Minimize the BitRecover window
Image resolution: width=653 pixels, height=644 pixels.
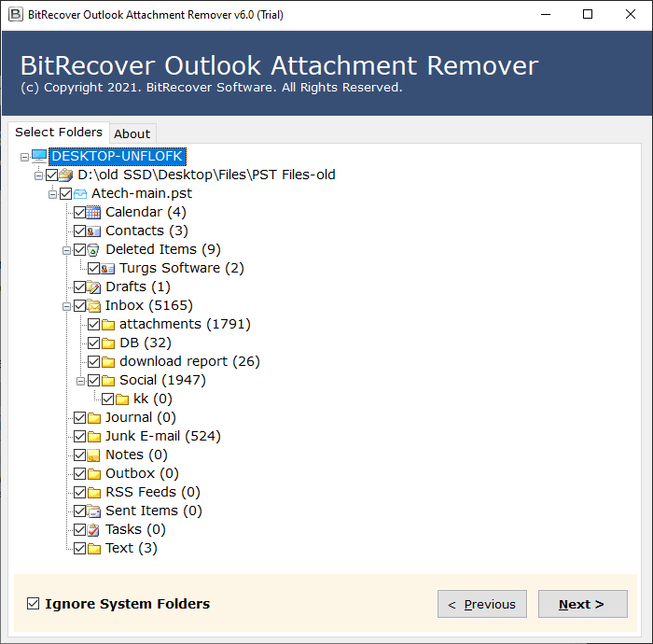(546, 15)
